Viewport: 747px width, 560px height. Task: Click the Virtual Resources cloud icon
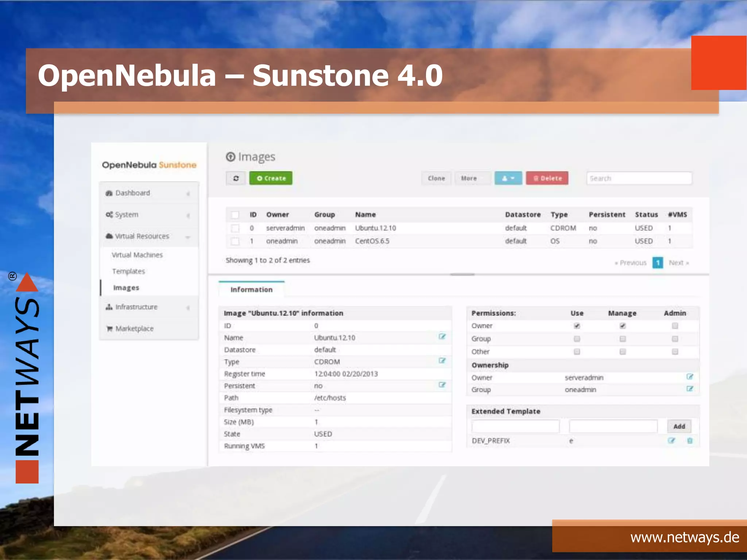109,236
